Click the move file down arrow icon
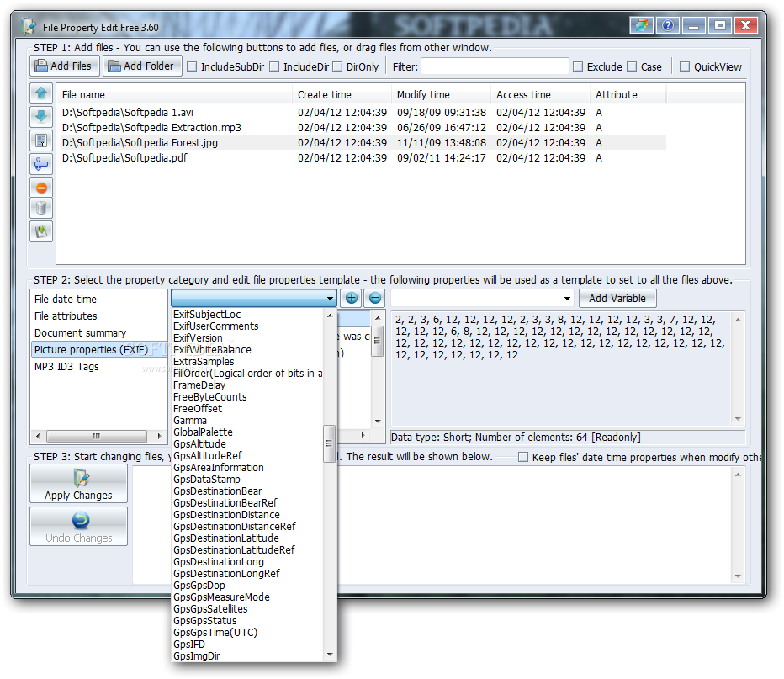Image resolution: width=784 pixels, height=679 pixels. pyautogui.click(x=41, y=116)
